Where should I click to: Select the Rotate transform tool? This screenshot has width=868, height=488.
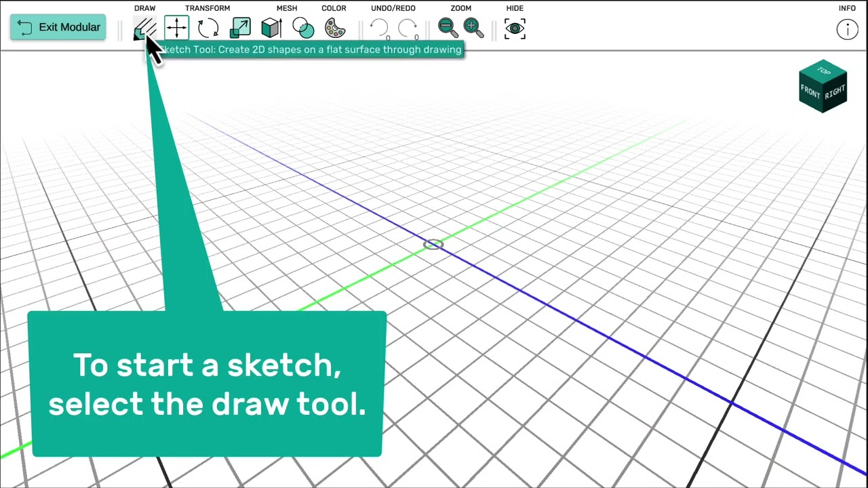point(208,28)
